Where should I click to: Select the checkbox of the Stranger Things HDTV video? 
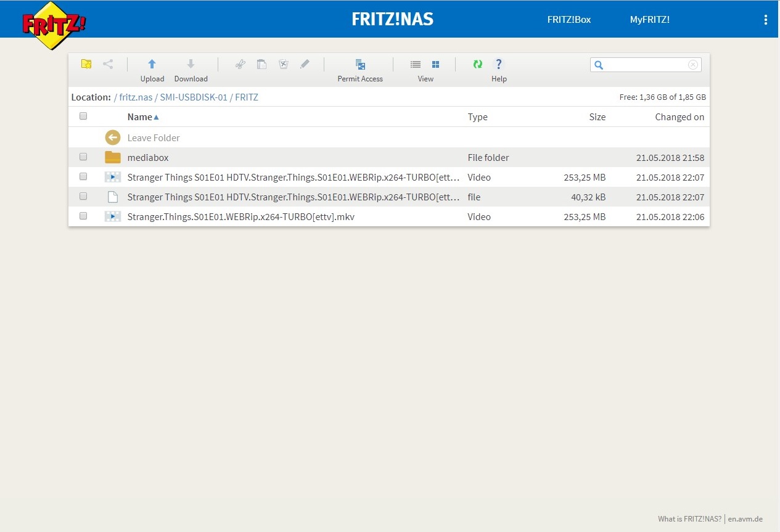tap(83, 176)
